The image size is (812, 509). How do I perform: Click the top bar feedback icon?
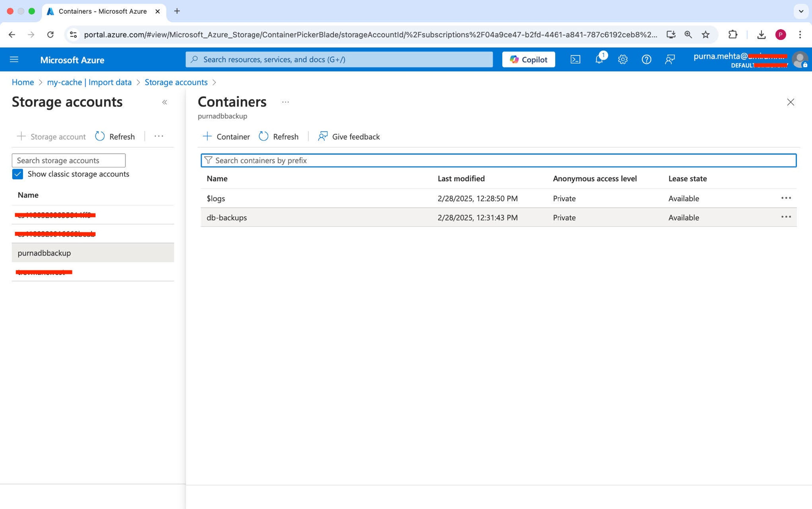(x=670, y=60)
